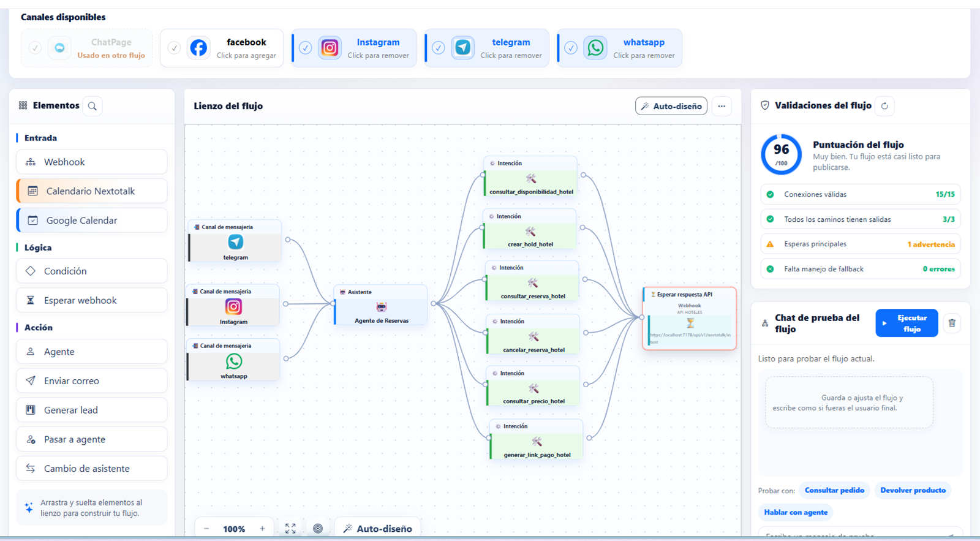980x541 pixels.
Task: Choose the Calendario Nextotalk element
Action: coord(92,191)
